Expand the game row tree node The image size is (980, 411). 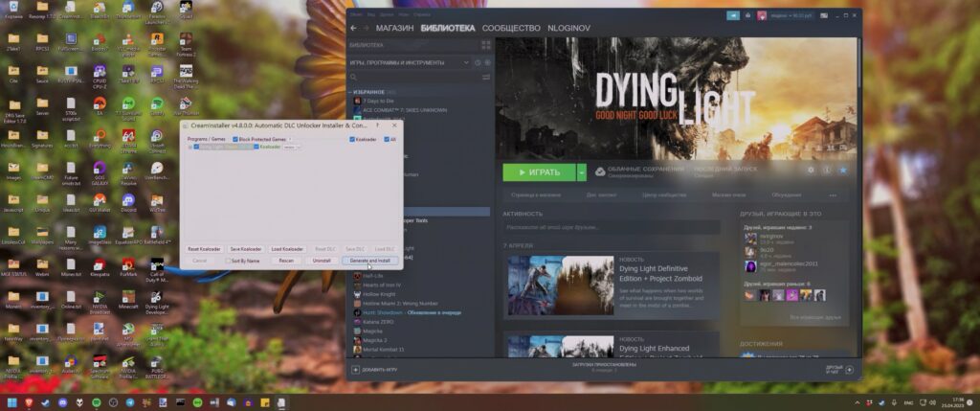click(x=189, y=147)
